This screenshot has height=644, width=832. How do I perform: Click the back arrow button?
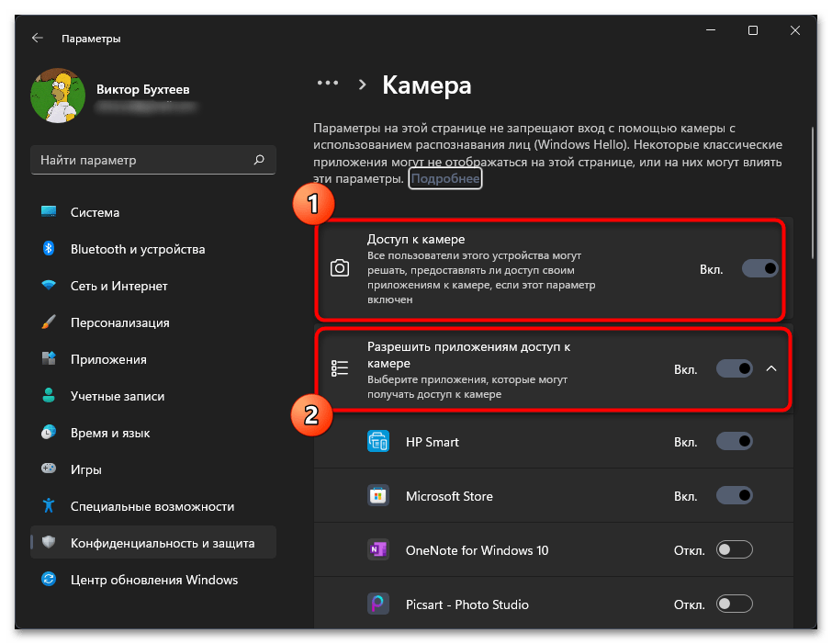tap(37, 38)
